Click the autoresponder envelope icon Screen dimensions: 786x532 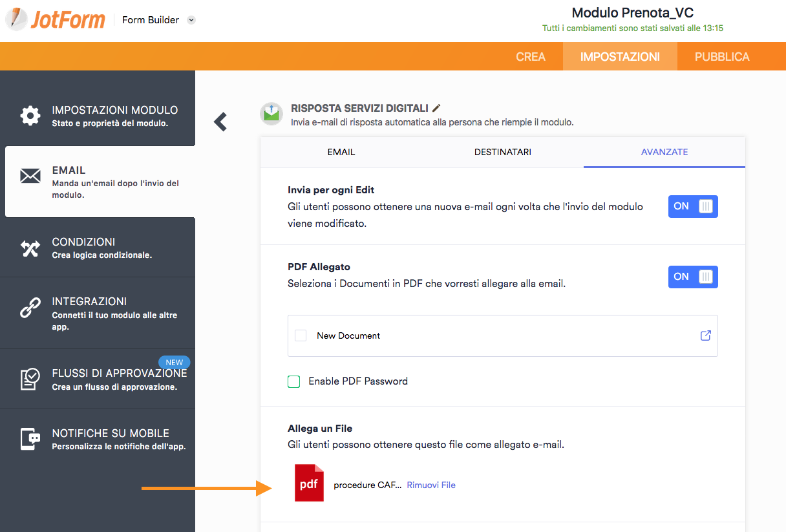(271, 114)
